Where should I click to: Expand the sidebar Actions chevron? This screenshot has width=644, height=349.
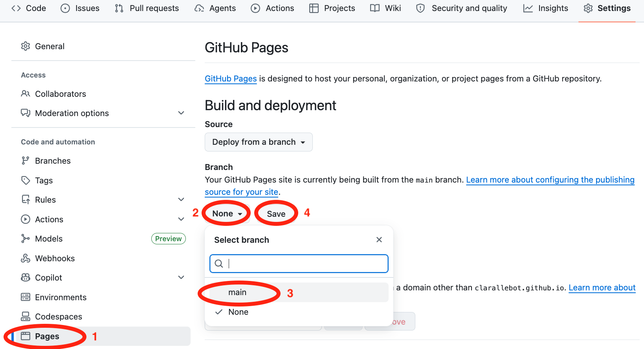[181, 219]
